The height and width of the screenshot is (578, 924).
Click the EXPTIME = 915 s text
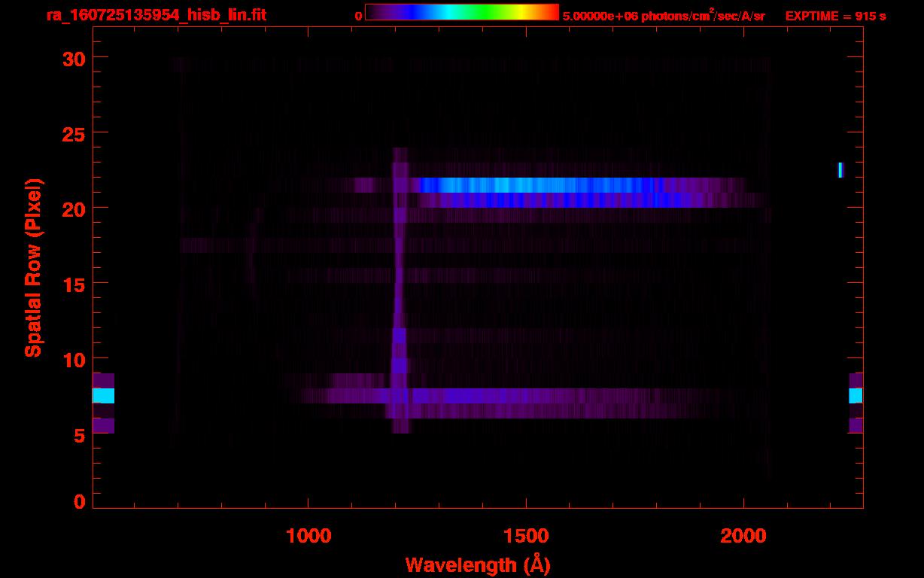(835, 16)
